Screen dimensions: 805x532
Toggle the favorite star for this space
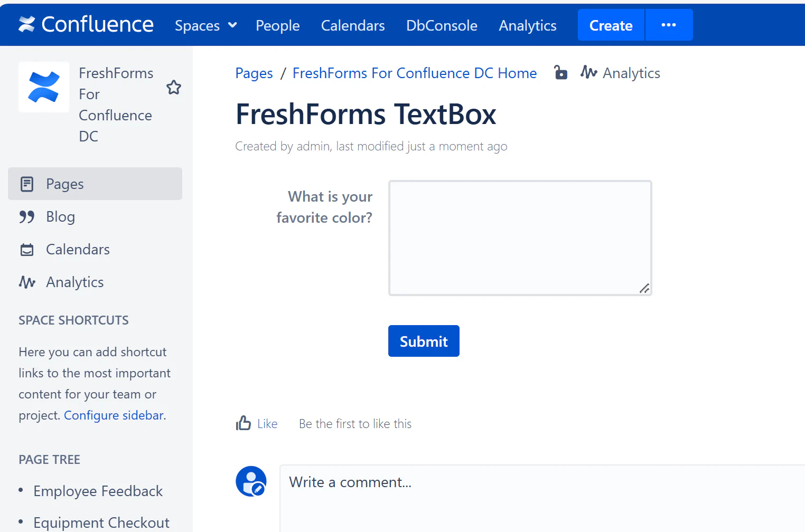tap(174, 87)
